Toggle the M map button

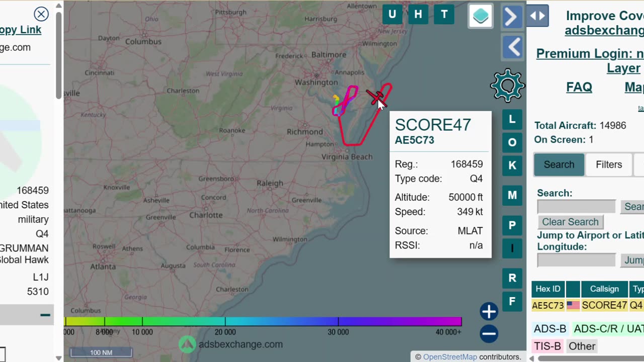tap(512, 195)
